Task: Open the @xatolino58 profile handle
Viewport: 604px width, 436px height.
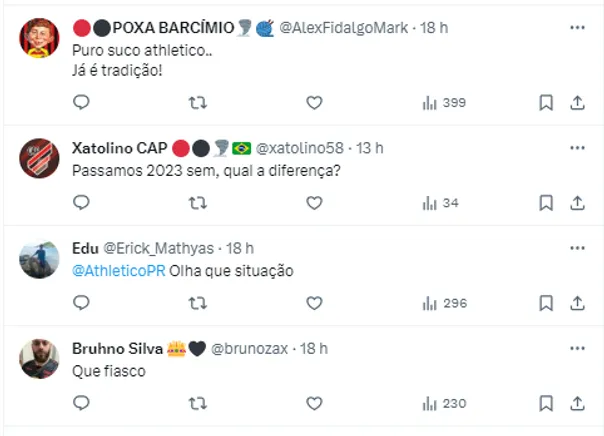Action: (x=300, y=148)
